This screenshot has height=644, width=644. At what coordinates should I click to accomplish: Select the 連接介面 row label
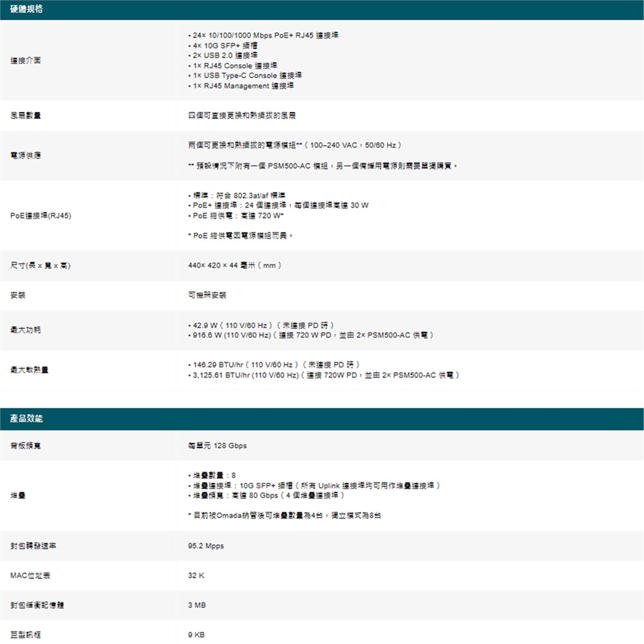click(25, 60)
